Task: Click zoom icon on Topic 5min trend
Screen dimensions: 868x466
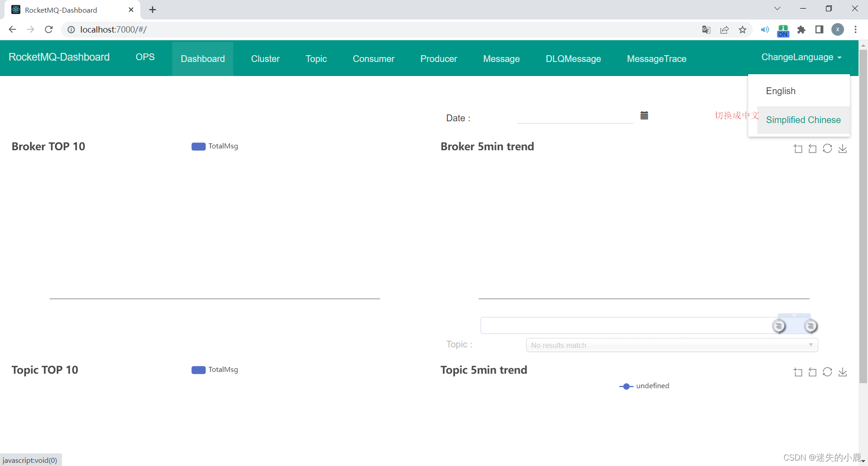Action: 798,372
